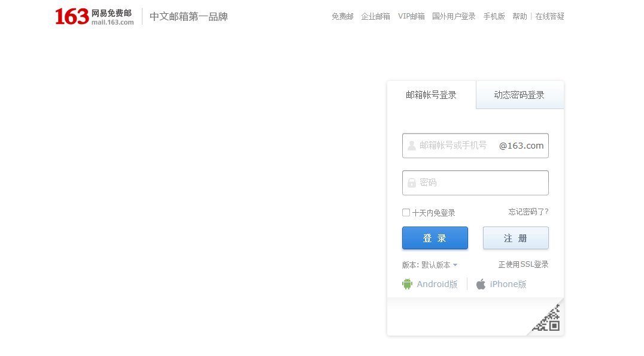Open the 忘记密码了 link

(528, 212)
